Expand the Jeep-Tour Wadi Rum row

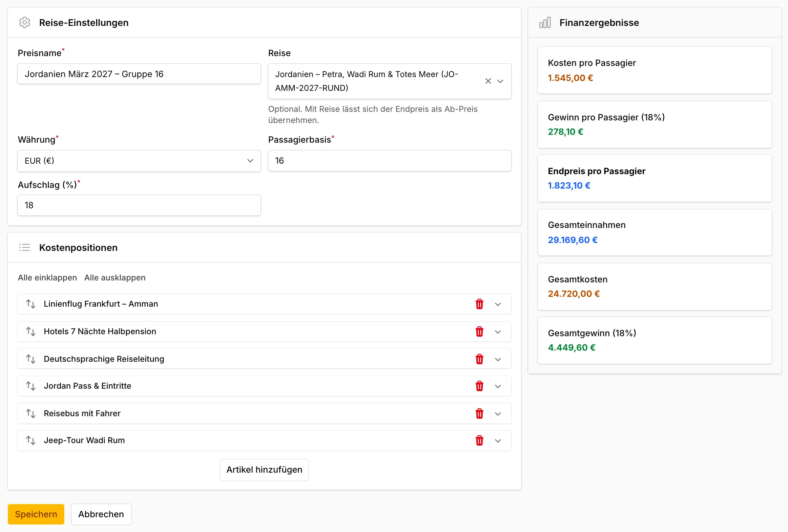(x=498, y=441)
